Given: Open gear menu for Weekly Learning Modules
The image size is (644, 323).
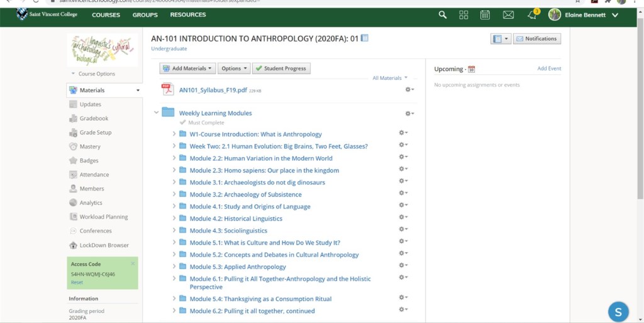Looking at the screenshot, I should click(x=409, y=113).
